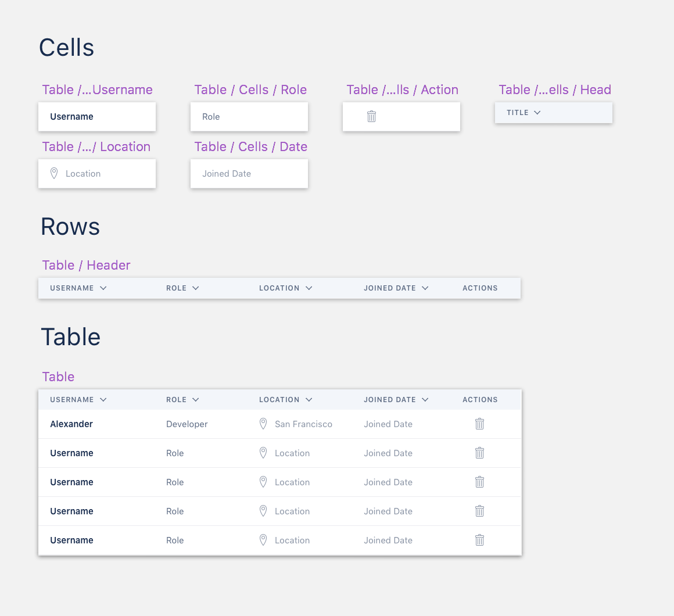Open the Table / Header component link
Image resolution: width=674 pixels, height=616 pixels.
(86, 265)
